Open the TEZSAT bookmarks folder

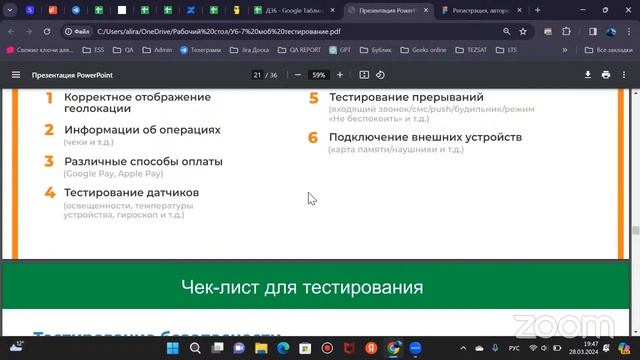[x=471, y=50]
